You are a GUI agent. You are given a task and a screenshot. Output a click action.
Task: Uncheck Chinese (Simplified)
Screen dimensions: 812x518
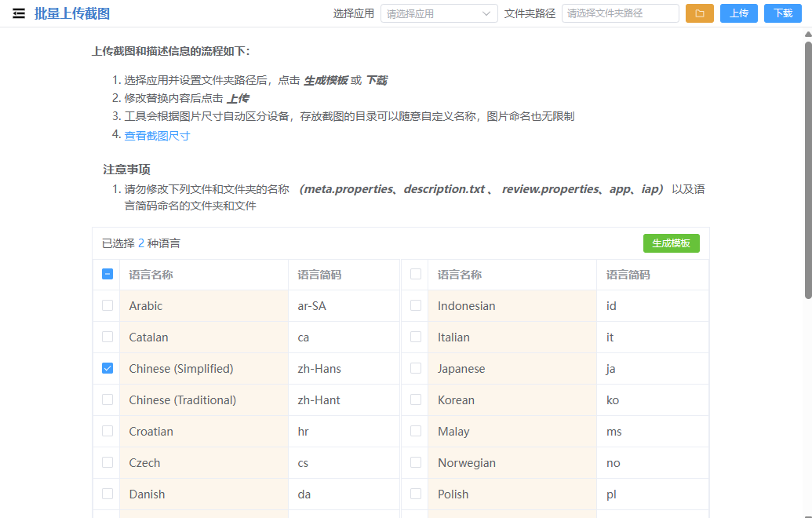107,367
